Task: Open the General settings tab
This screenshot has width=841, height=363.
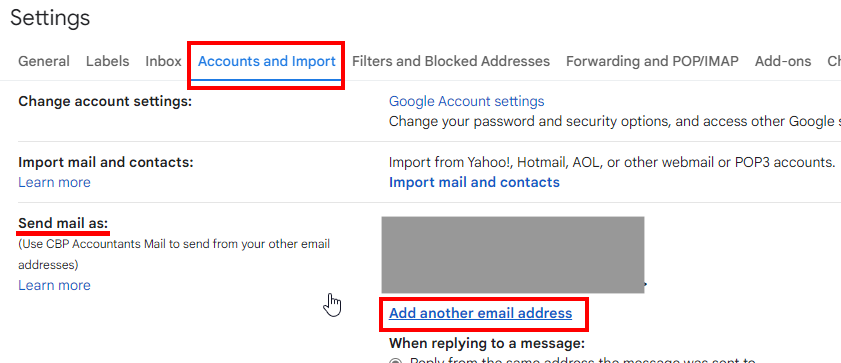Action: click(44, 61)
